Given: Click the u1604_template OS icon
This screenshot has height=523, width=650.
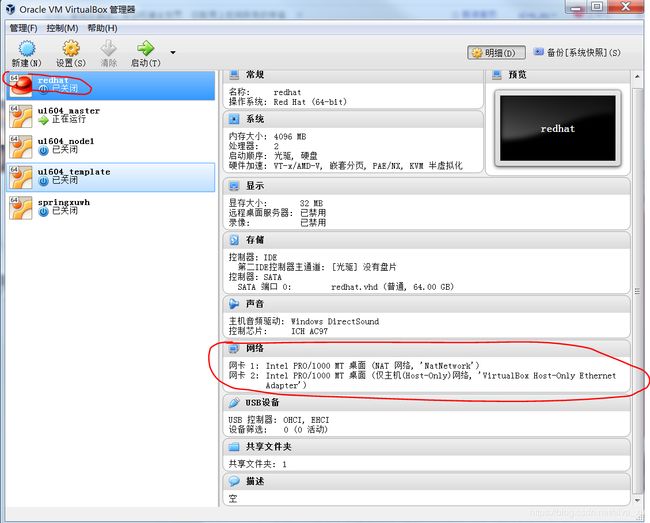Looking at the screenshot, I should pos(21,177).
